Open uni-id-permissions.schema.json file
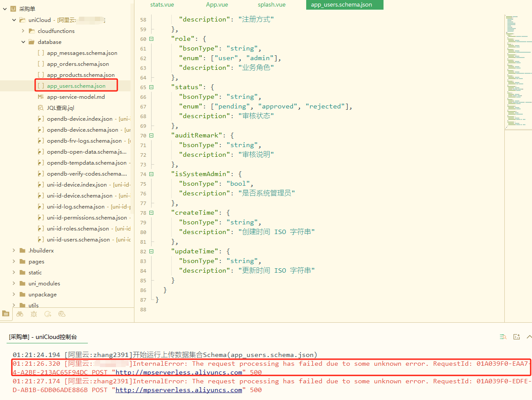This screenshot has height=400, width=532. point(87,217)
